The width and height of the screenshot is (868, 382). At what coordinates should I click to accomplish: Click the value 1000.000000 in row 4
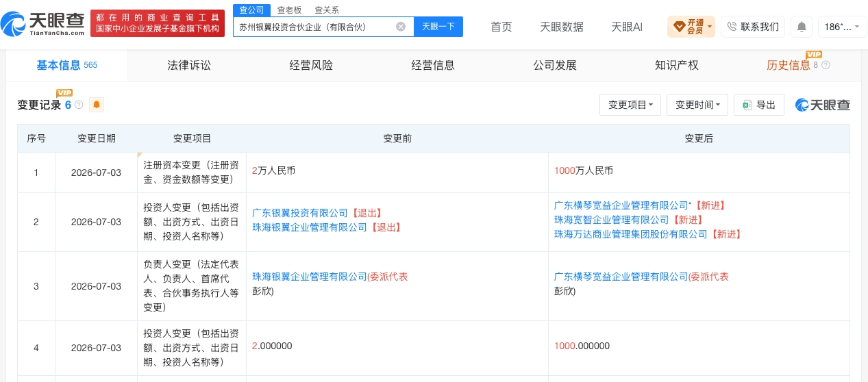[x=582, y=346]
